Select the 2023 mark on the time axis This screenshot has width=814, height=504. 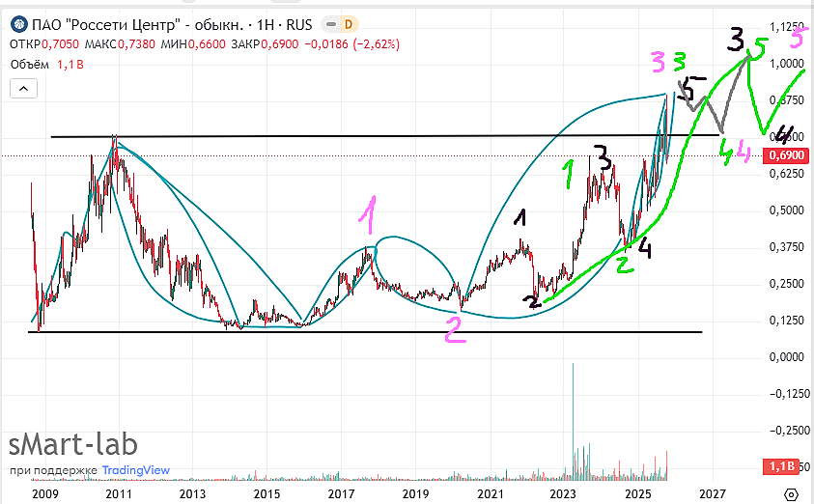click(563, 493)
